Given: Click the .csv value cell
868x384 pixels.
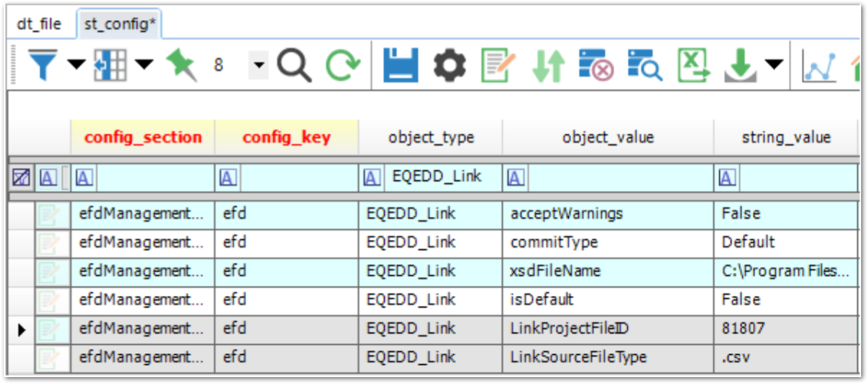Looking at the screenshot, I should coord(786,359).
